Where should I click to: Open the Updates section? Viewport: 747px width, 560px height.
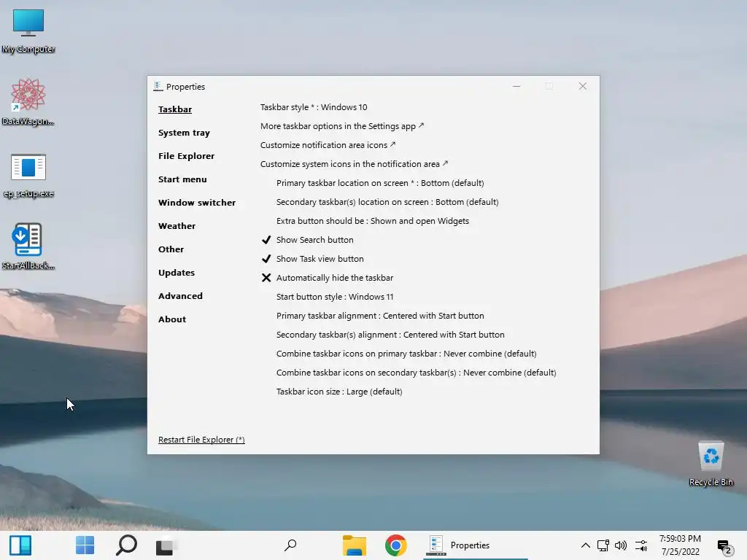pos(177,273)
